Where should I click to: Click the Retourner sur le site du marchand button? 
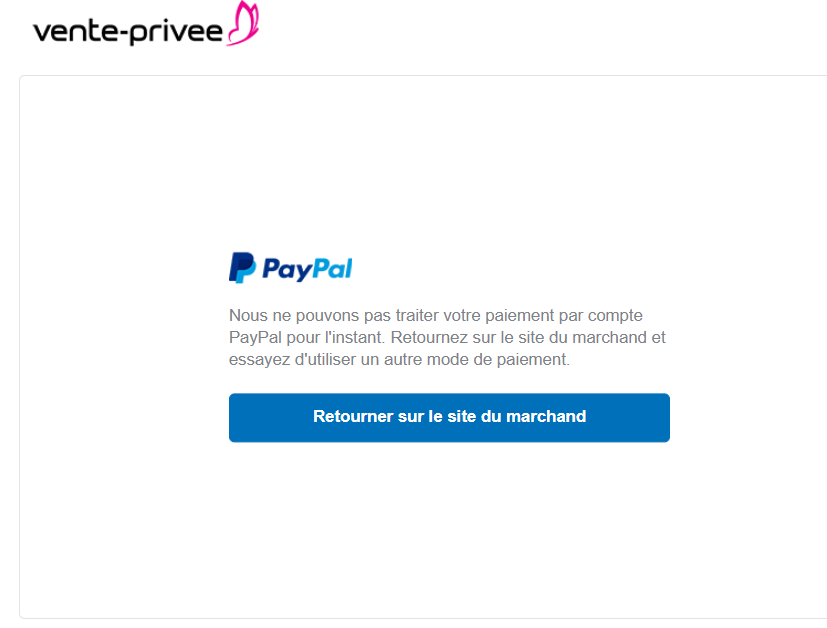pyautogui.click(x=449, y=418)
